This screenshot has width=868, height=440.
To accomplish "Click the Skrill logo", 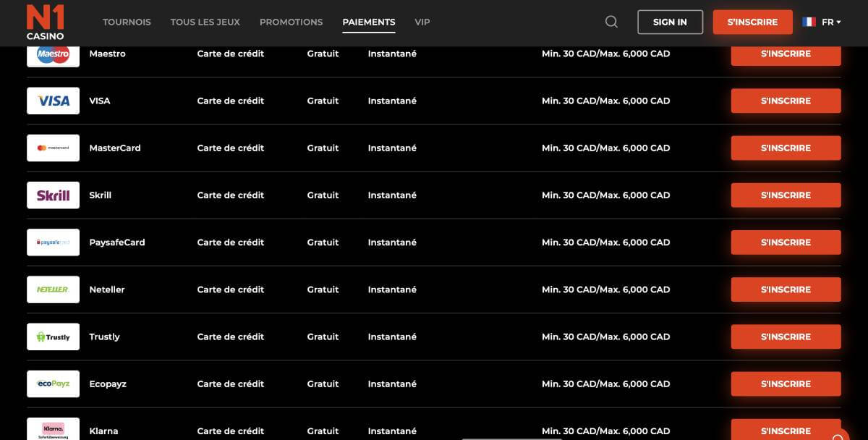I will point(53,195).
